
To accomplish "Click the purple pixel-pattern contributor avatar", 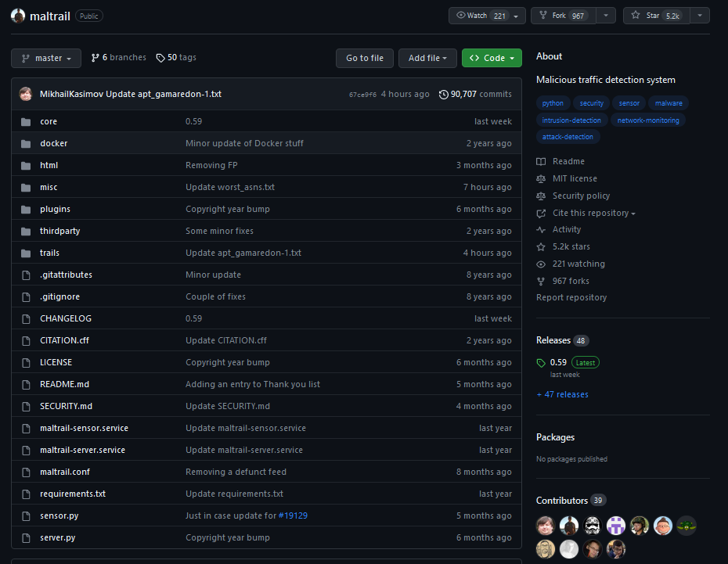I will [x=616, y=526].
